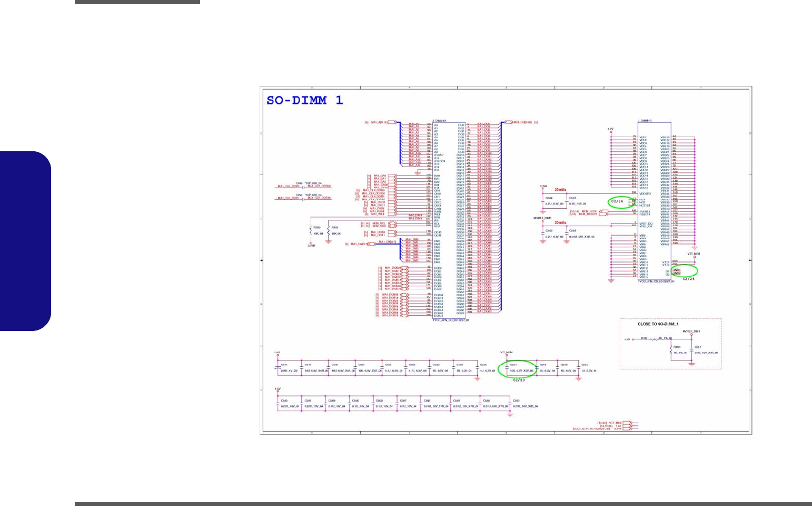Click the MA1_BA0 net label
The width and height of the screenshot is (812, 506).
pos(380,176)
